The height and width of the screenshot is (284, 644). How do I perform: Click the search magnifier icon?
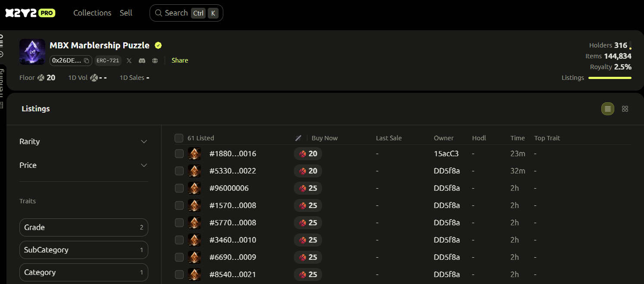[x=159, y=13]
